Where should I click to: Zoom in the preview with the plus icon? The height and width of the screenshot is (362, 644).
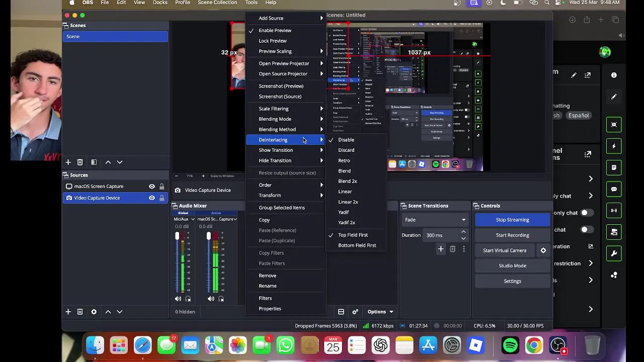click(203, 176)
